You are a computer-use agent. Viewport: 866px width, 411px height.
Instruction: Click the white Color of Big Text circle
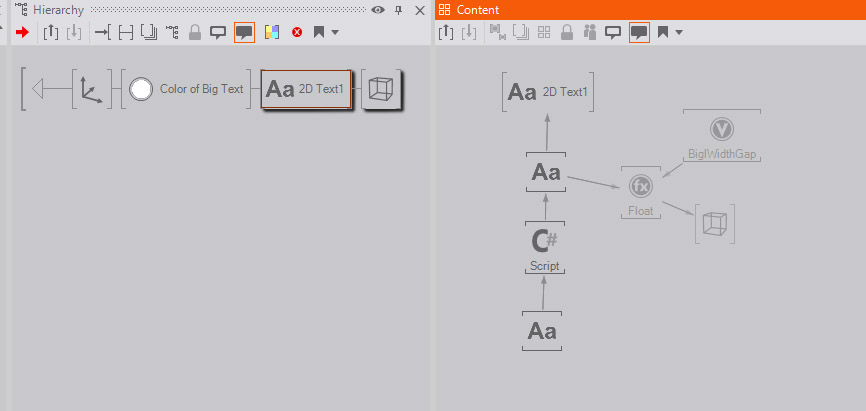[x=141, y=89]
